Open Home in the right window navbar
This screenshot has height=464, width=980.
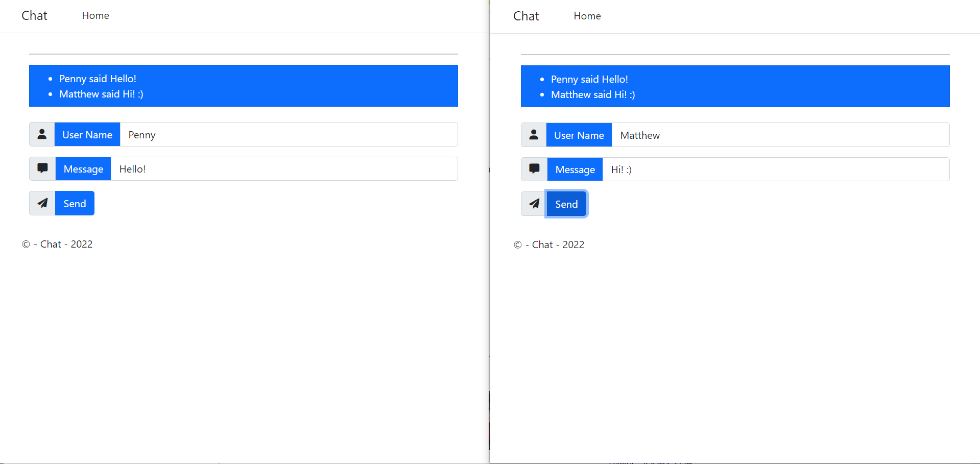tap(587, 16)
